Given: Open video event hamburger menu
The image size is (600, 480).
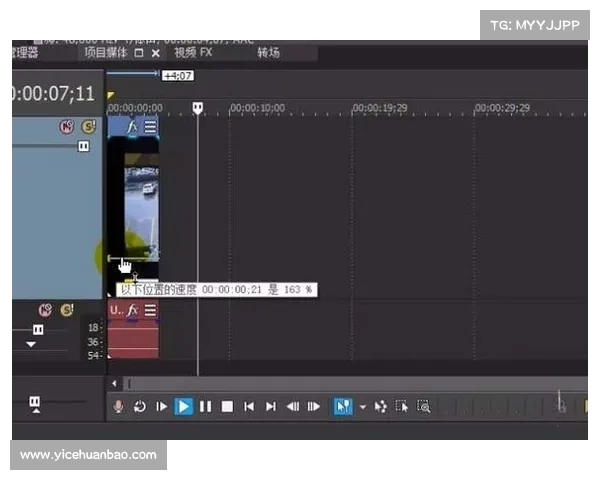Looking at the screenshot, I should (x=150, y=127).
